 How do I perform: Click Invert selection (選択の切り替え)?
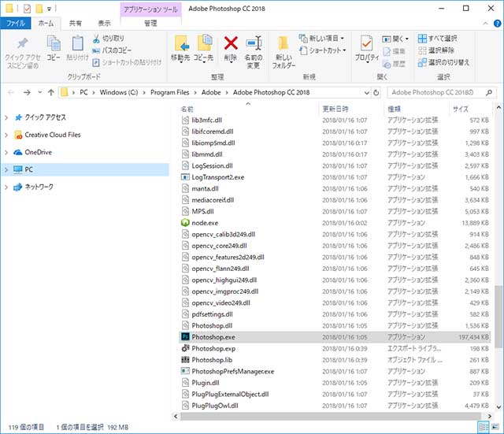click(x=443, y=62)
